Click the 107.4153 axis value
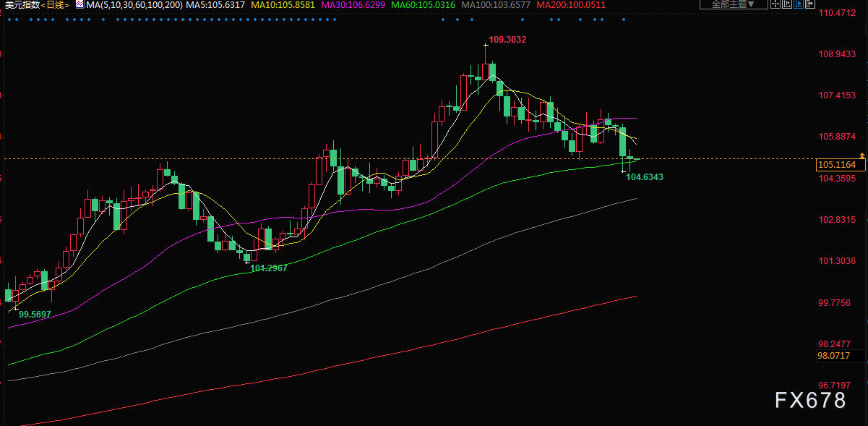Viewport: 868px width, 426px height. pyautogui.click(x=837, y=95)
